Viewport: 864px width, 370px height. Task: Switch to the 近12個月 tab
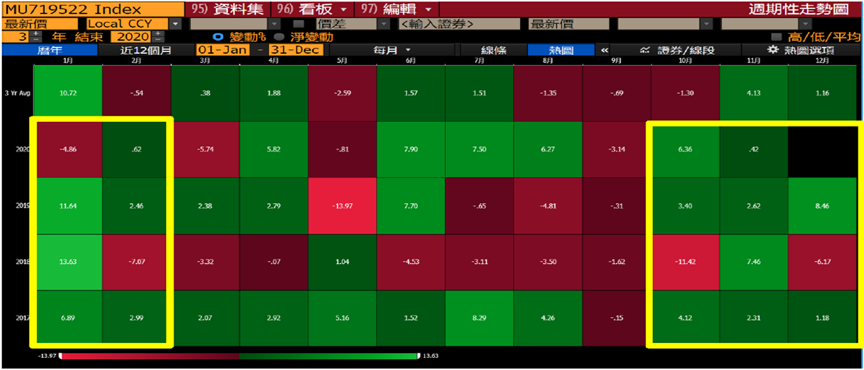[145, 50]
